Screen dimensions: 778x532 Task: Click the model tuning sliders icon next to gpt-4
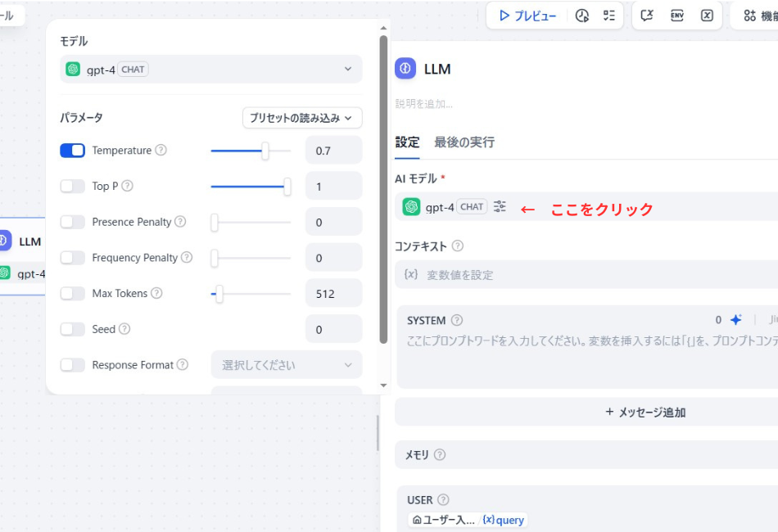pos(500,206)
